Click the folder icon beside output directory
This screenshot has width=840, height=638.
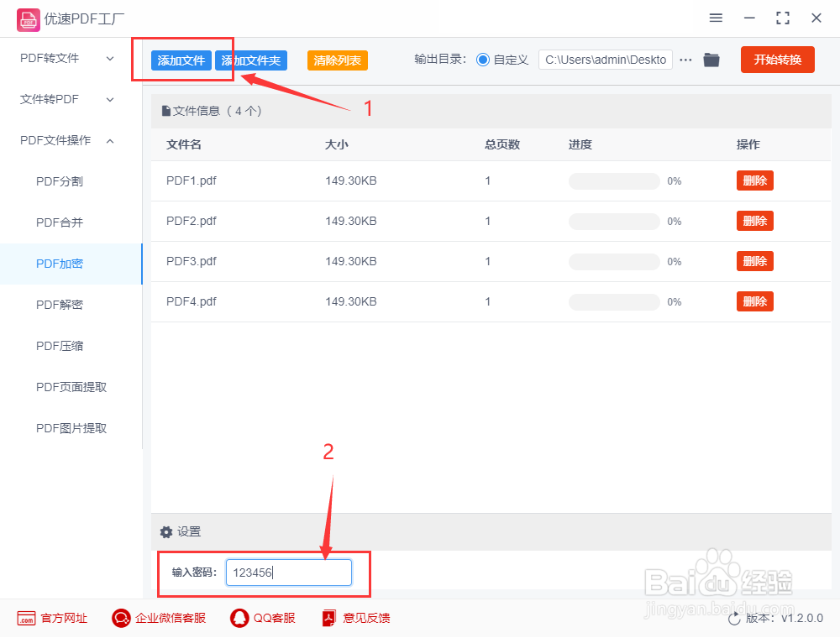click(711, 60)
